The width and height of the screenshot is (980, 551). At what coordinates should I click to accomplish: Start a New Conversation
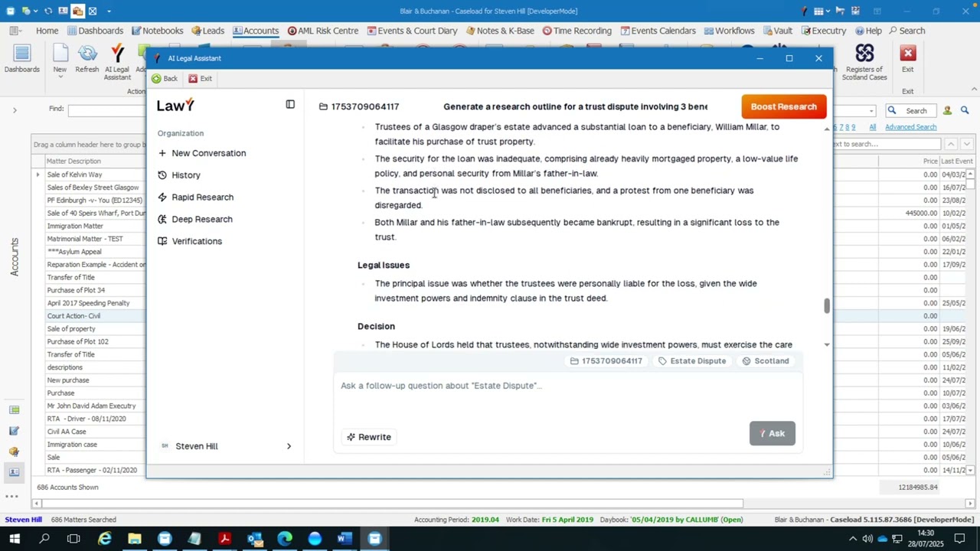(202, 153)
